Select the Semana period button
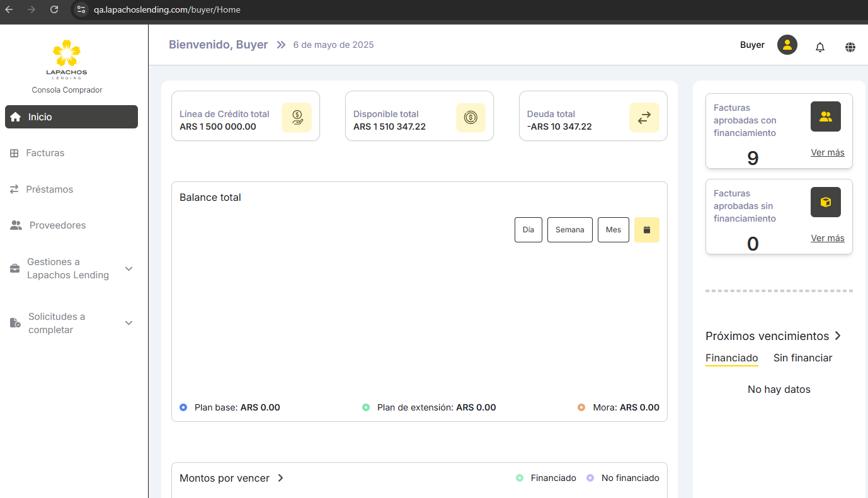Viewport: 868px width, 498px height. (569, 230)
